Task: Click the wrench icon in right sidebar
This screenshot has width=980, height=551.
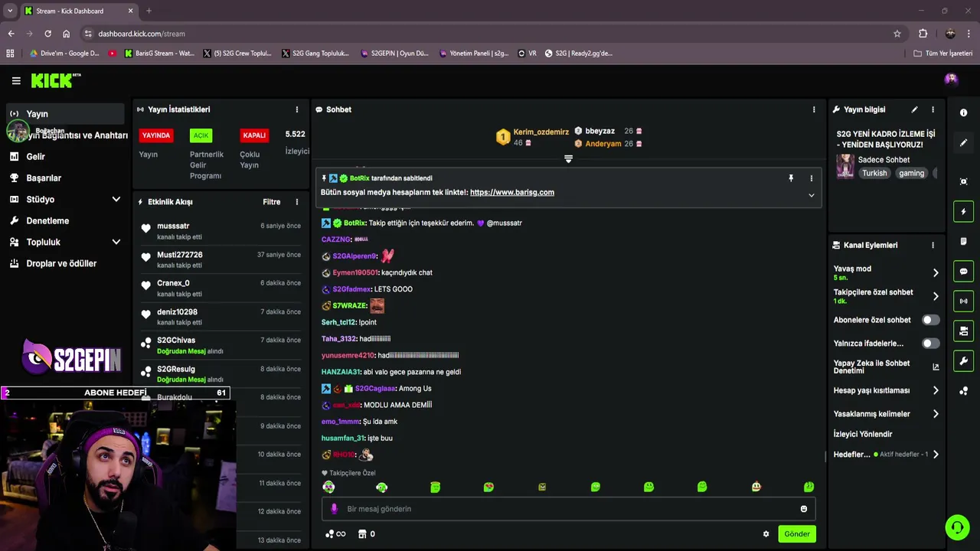Action: pyautogui.click(x=963, y=360)
